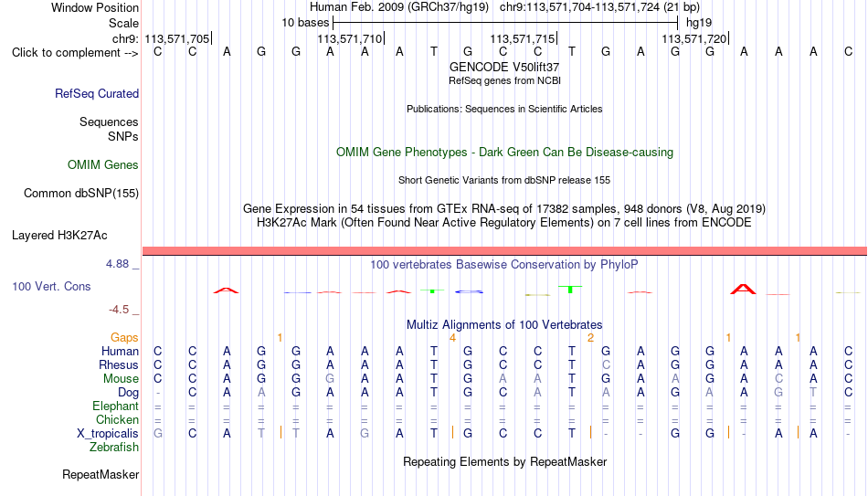The image size is (868, 496).
Task: Click the 'SNPs' track label
Action: [123, 136]
